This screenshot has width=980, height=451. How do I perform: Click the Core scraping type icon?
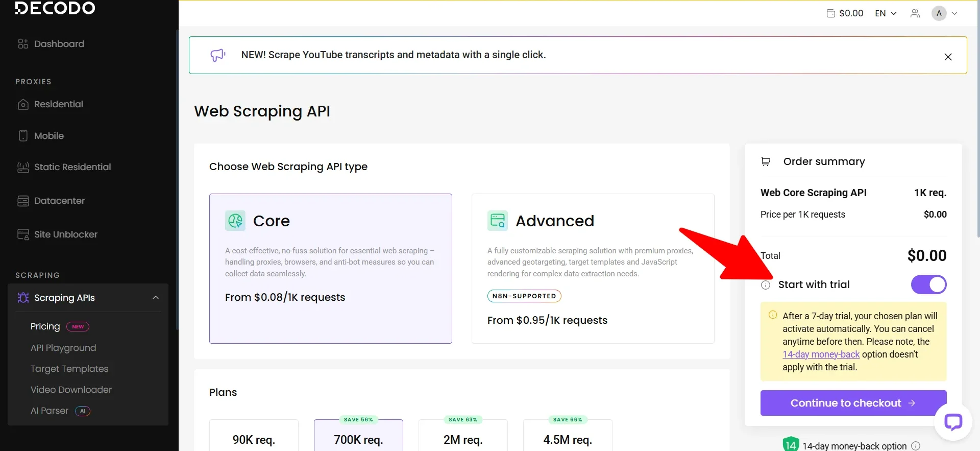coord(235,221)
